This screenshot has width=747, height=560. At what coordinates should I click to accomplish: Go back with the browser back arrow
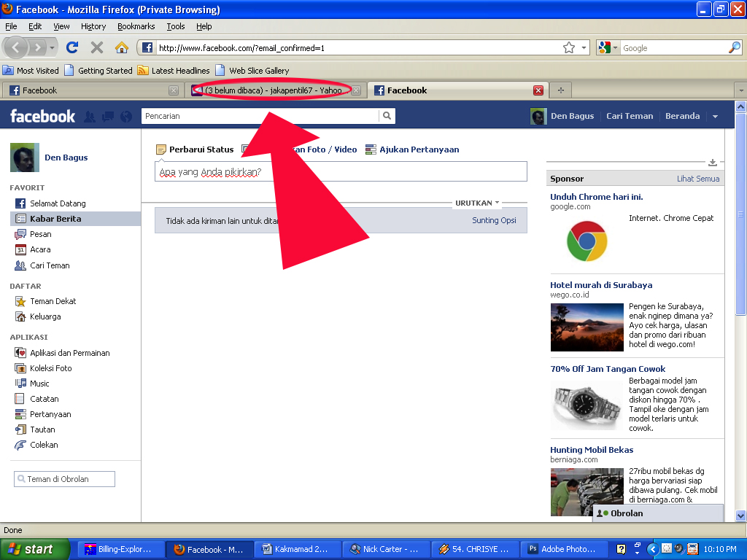point(16,47)
